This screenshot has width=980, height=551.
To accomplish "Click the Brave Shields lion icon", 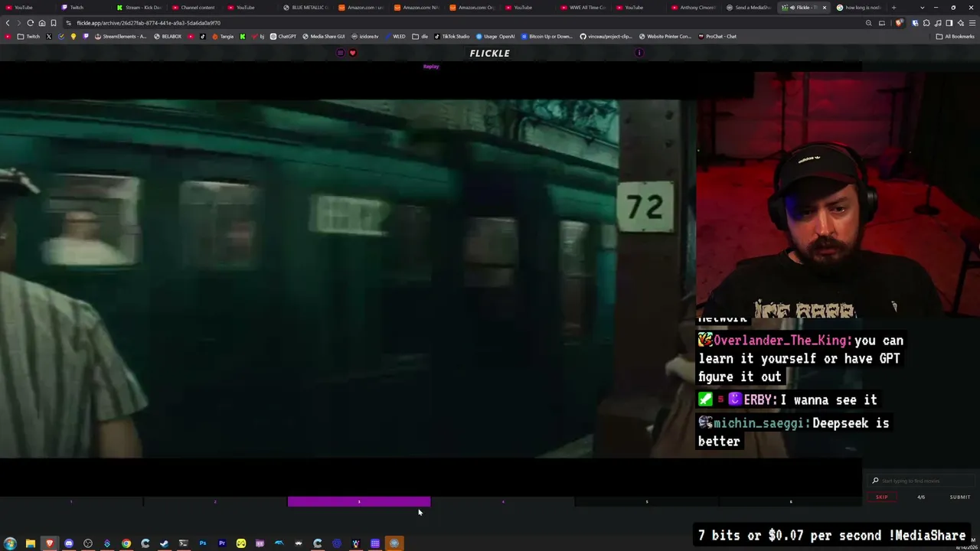I will 899,23.
